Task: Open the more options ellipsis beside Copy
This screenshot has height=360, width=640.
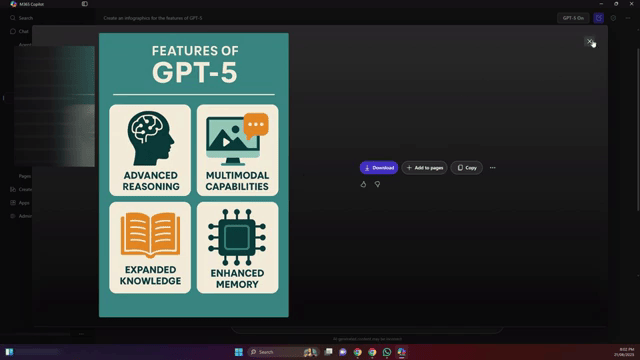Action: click(x=493, y=168)
